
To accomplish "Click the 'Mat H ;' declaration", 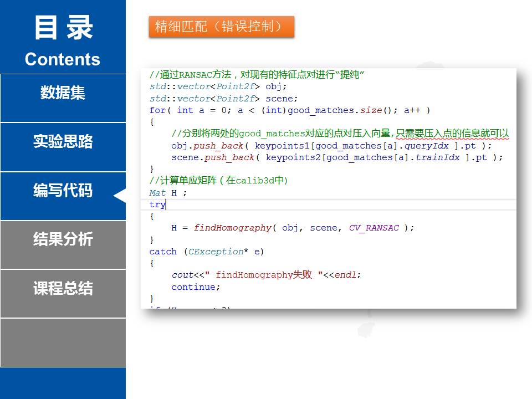I will tap(168, 193).
